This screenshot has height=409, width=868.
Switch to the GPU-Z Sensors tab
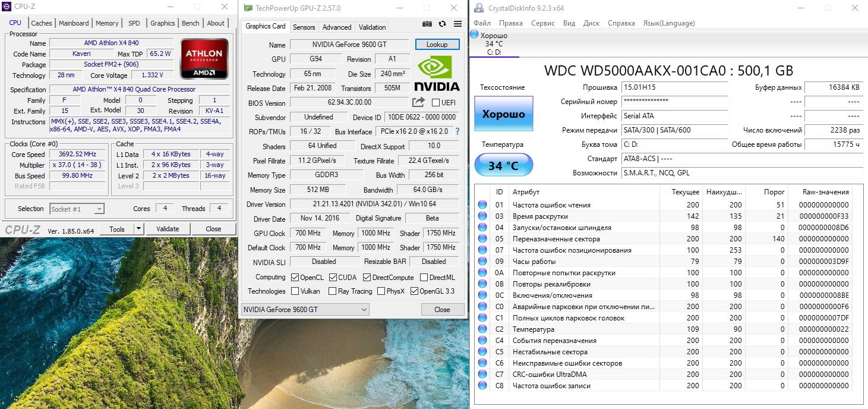(304, 27)
